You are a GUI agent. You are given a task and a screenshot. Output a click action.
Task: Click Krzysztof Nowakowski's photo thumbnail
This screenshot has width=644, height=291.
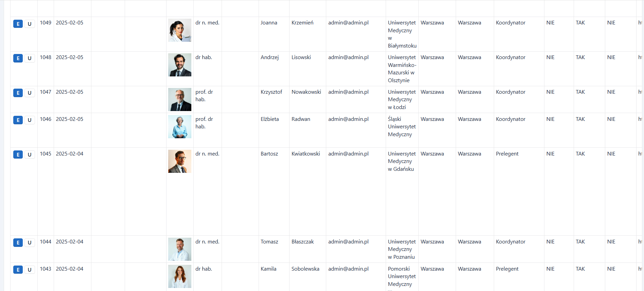coord(180,99)
